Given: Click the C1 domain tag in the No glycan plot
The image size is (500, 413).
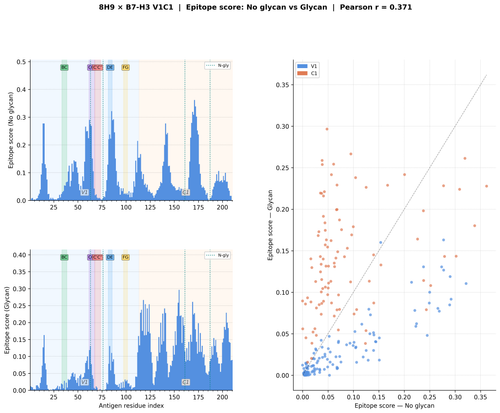Looking at the screenshot, I should (x=186, y=192).
